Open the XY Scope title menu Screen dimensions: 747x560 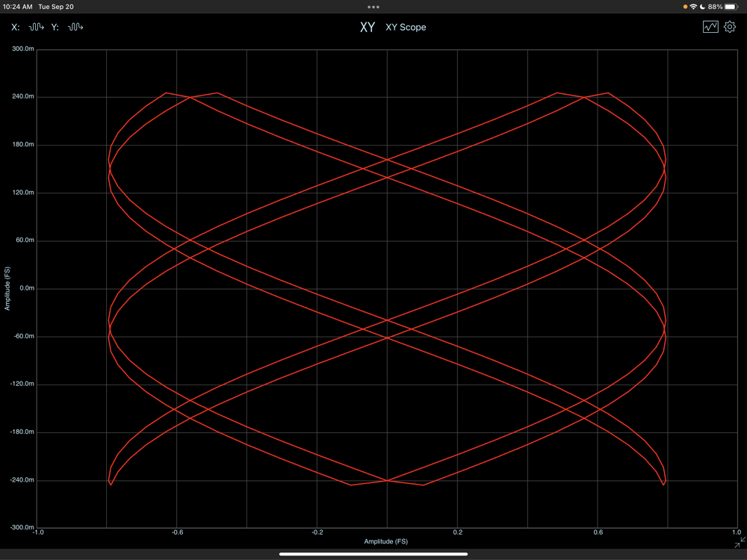(406, 27)
